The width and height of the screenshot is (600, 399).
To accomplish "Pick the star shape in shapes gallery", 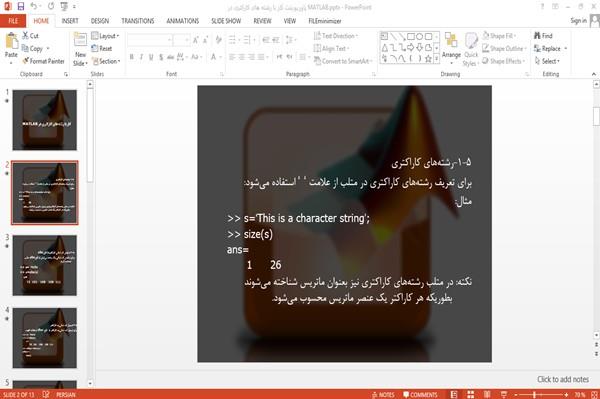I will [428, 59].
